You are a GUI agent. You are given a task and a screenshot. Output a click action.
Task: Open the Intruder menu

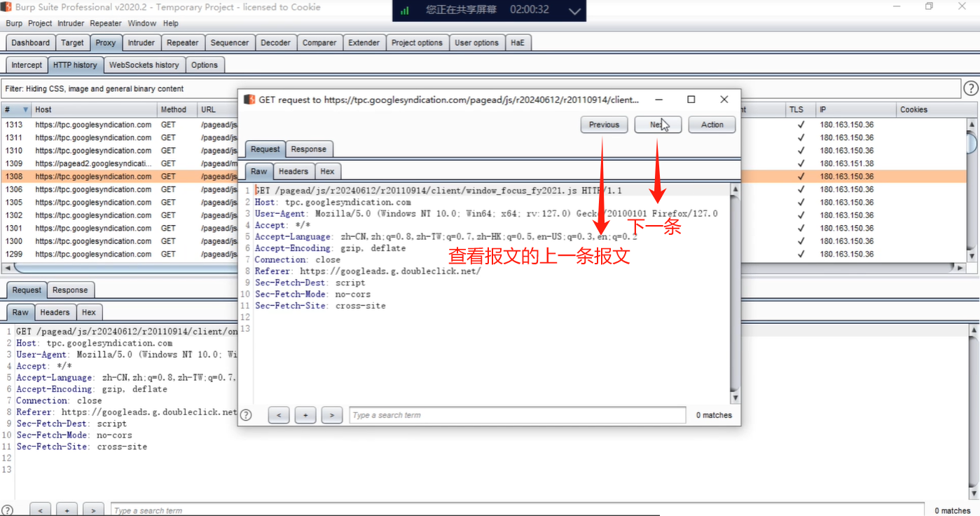click(71, 23)
